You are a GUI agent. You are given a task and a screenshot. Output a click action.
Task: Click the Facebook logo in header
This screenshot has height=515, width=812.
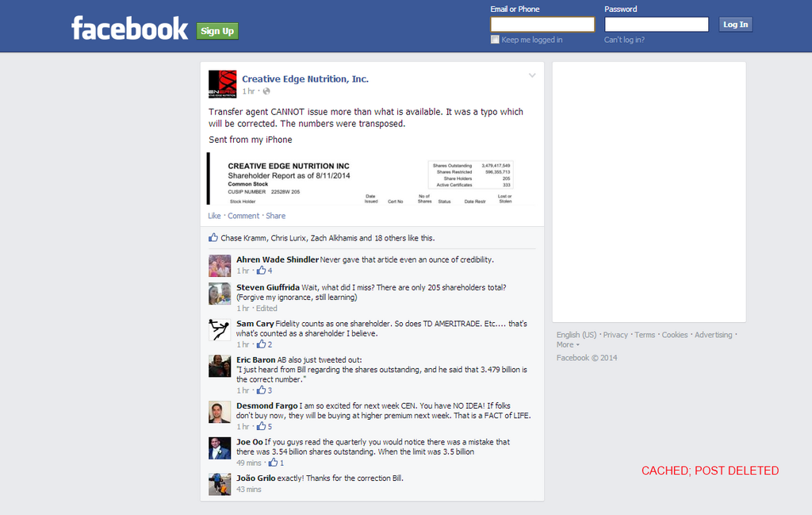pos(129,29)
